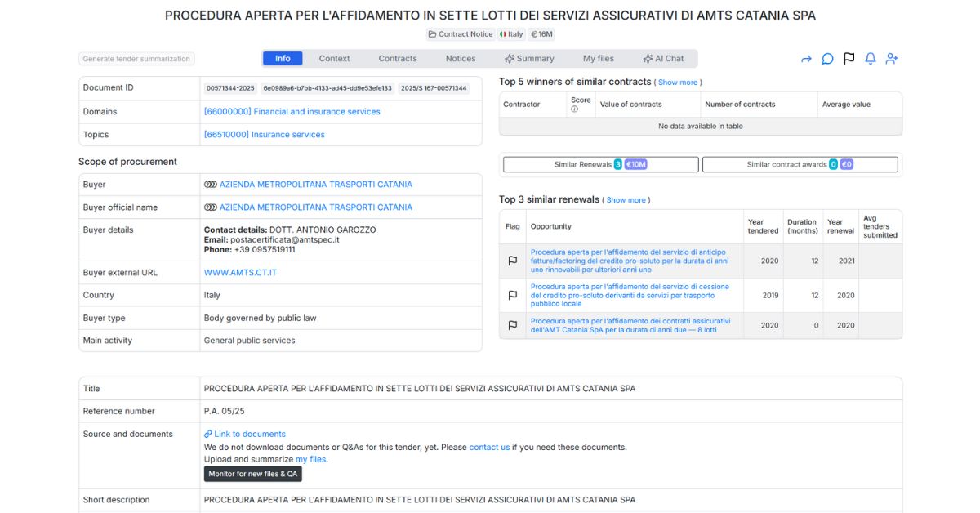Click the Similar contract awards button
This screenshot has width=980, height=513.
click(800, 165)
